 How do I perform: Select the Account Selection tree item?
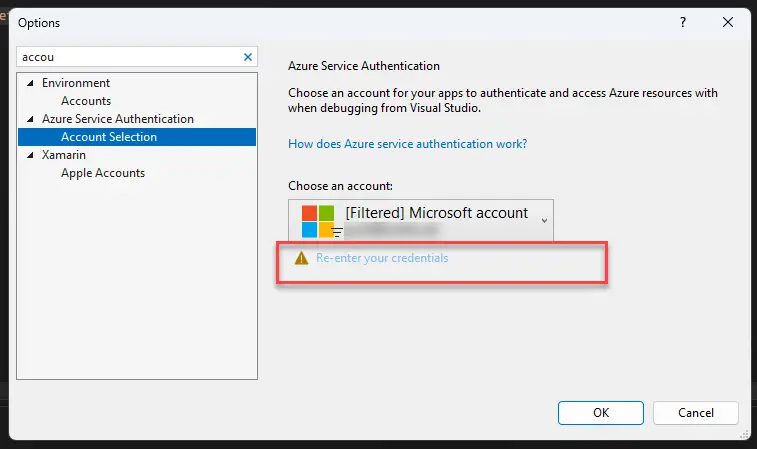point(108,137)
